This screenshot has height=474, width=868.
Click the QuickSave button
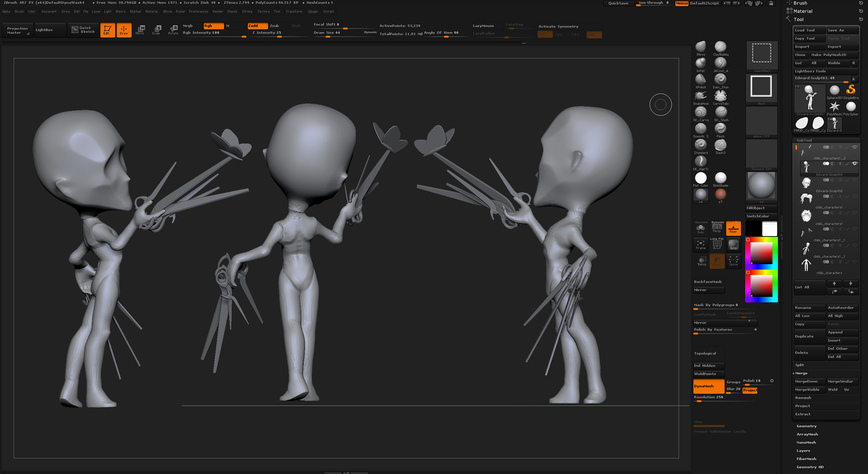point(618,3)
